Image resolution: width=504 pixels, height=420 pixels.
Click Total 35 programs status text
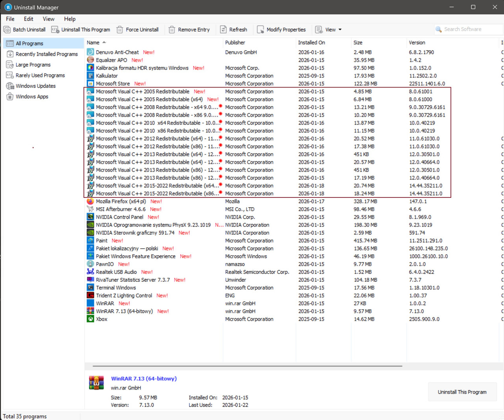25,416
